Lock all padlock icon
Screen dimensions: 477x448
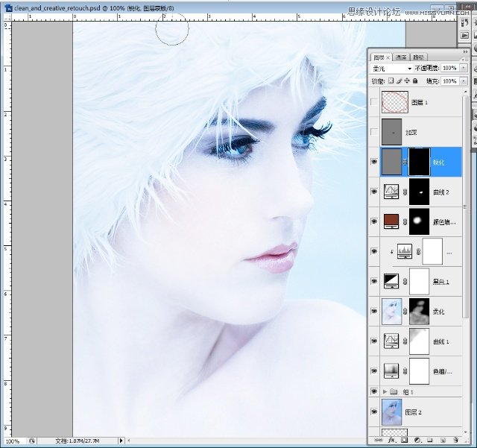(x=415, y=81)
